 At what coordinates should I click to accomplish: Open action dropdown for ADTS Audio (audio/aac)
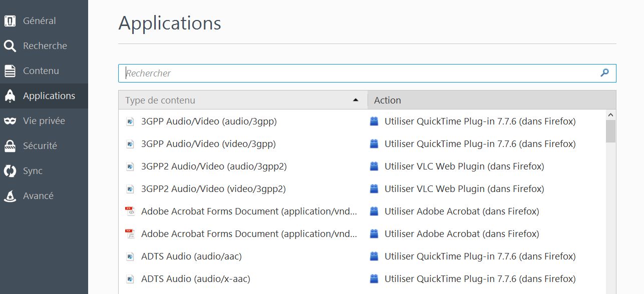click(x=480, y=256)
